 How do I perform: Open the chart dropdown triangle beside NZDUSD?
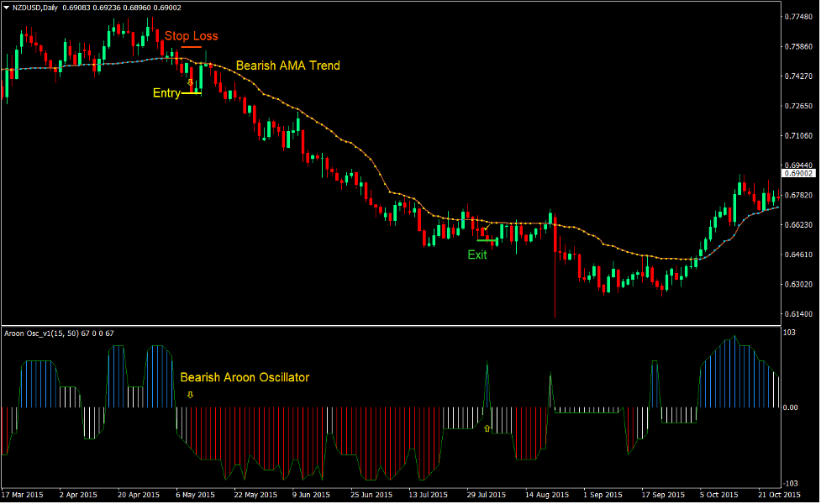(x=8, y=7)
